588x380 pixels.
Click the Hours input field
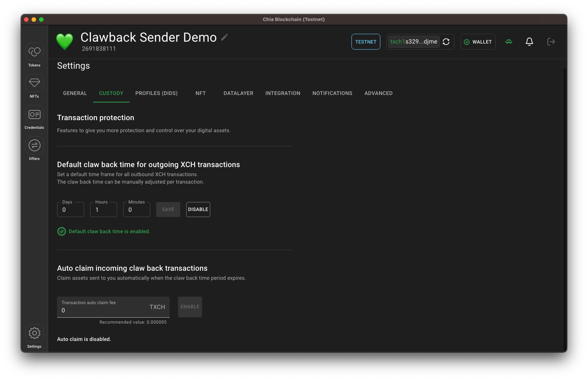click(104, 210)
